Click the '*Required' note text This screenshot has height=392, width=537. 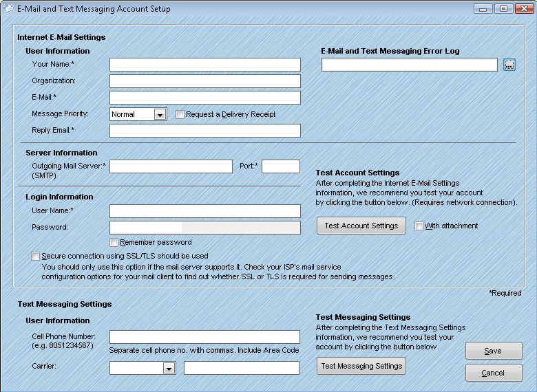tap(505, 293)
